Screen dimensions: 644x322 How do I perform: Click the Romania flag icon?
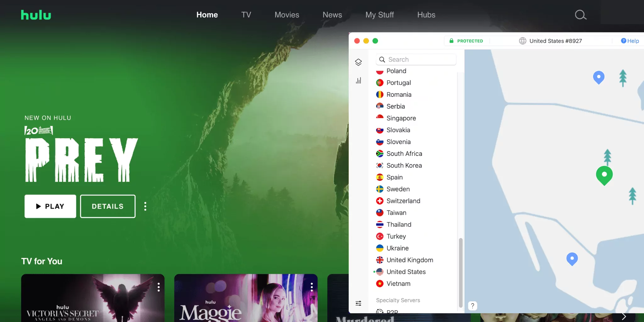pyautogui.click(x=380, y=95)
